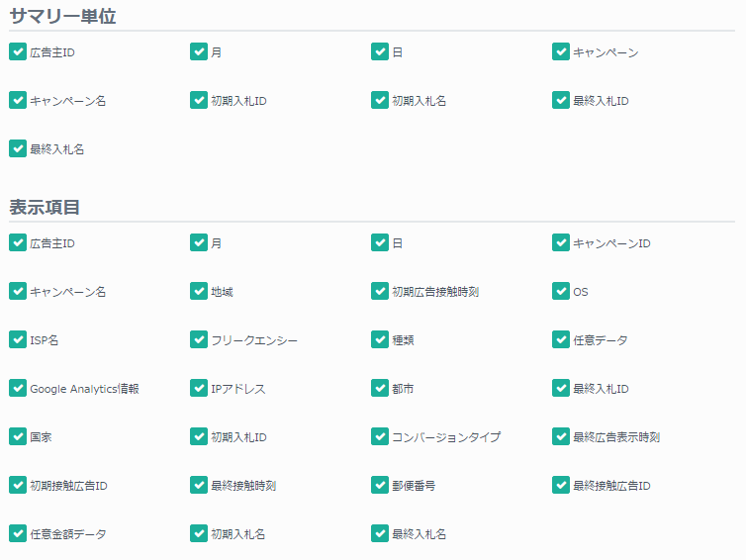The image size is (746, 560).
Task: Uncheck the キャンペーンID checkbox
Action: 561,242
